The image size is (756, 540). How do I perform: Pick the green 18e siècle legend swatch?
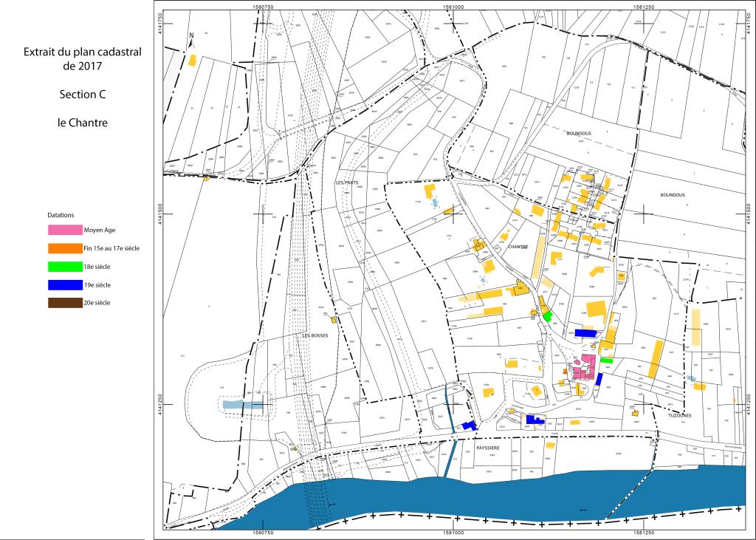point(65,267)
